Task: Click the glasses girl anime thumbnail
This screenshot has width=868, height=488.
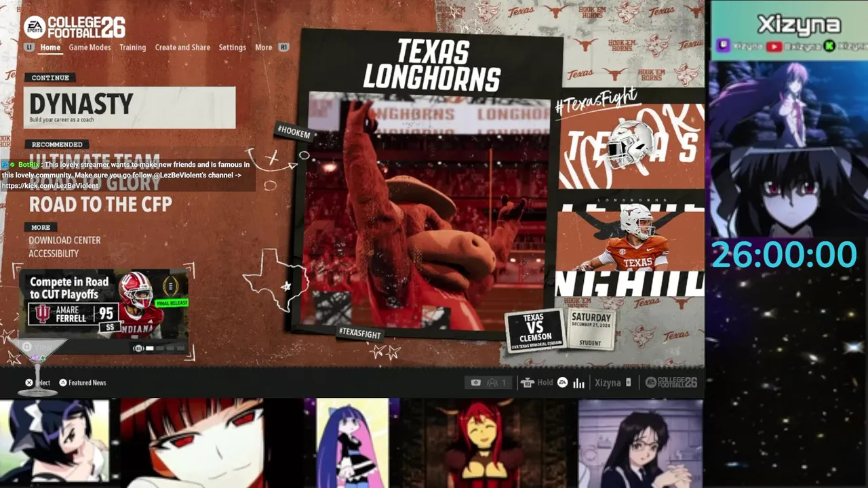Action: click(640, 443)
